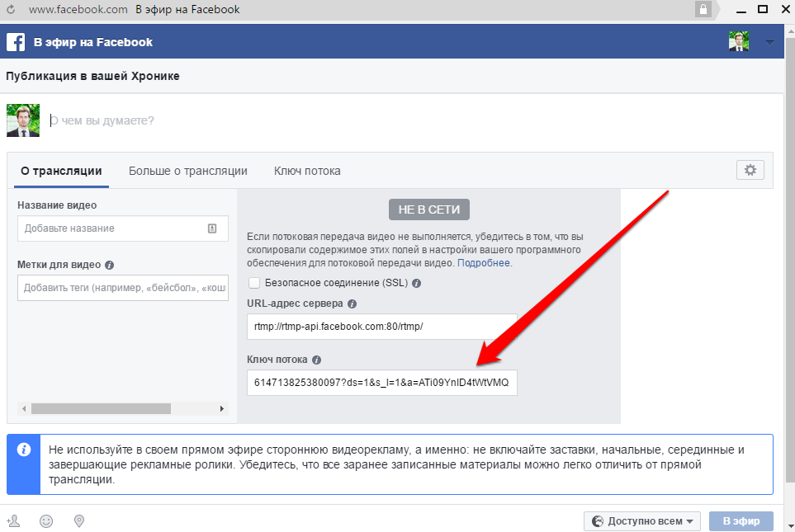The image size is (795, 532).
Task: Click the page vertical scrollbar thumb
Action: point(790,261)
